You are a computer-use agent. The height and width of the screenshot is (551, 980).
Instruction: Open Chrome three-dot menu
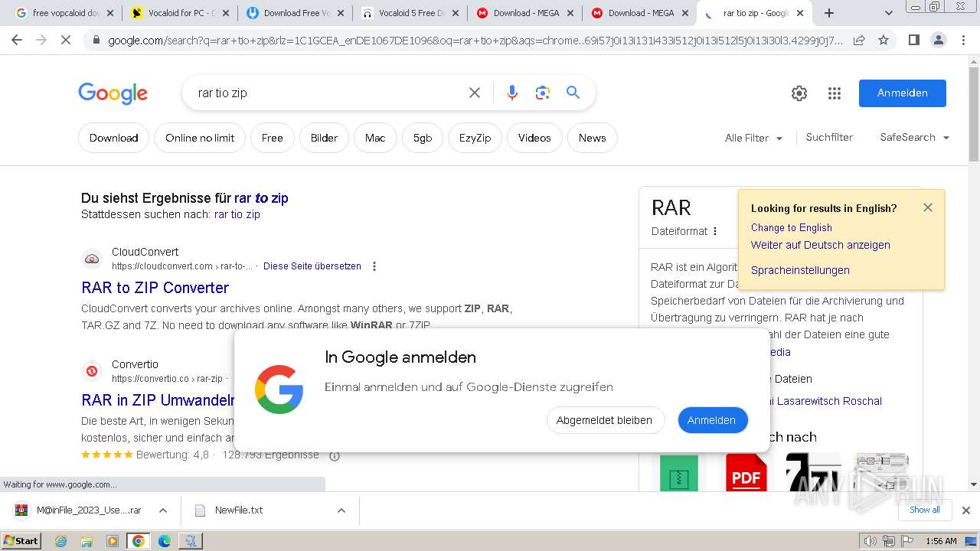tap(963, 40)
